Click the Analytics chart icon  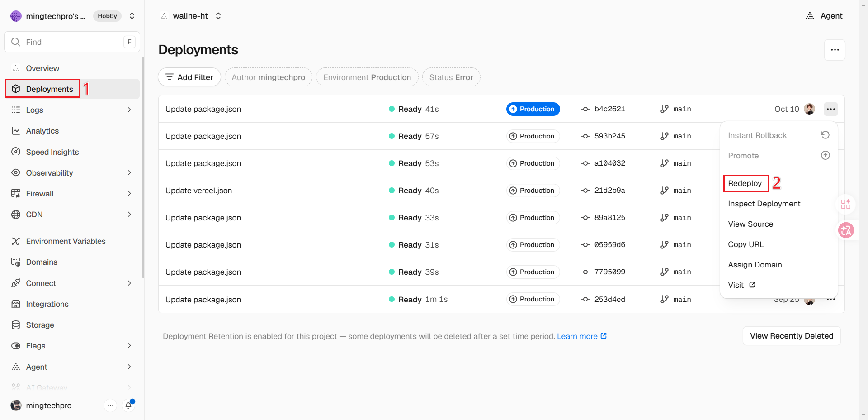(16, 131)
